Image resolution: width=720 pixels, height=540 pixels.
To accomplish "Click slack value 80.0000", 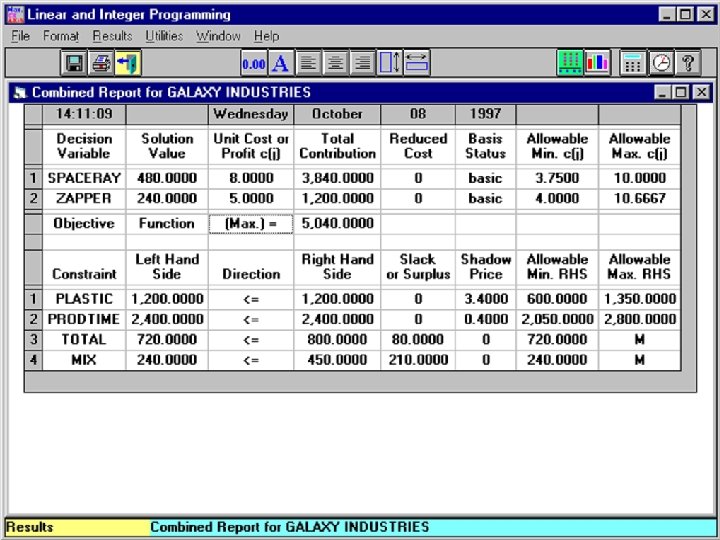I will (418, 339).
